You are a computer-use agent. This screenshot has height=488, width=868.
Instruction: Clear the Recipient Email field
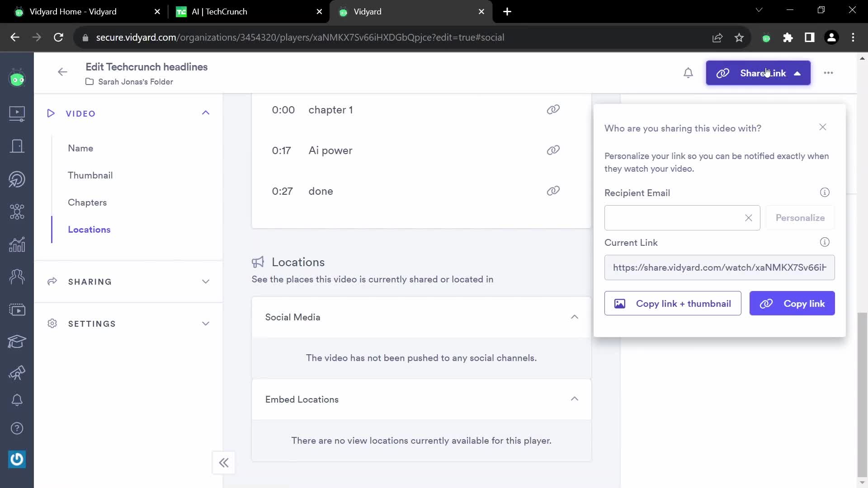coord(749,218)
